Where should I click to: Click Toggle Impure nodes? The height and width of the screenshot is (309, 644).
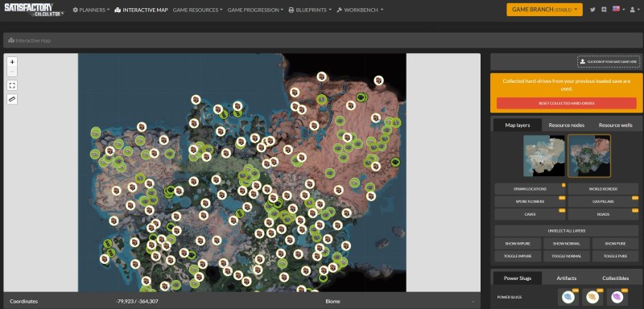pos(518,256)
